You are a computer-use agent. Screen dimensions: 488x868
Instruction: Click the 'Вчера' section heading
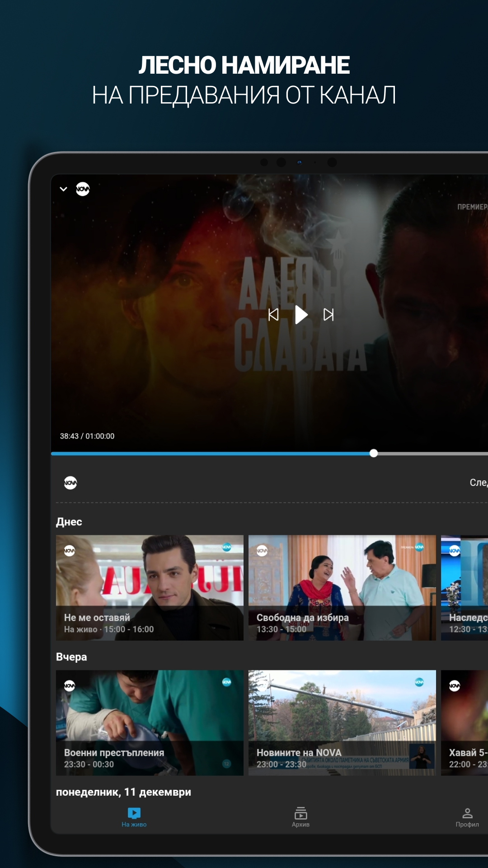click(x=71, y=657)
